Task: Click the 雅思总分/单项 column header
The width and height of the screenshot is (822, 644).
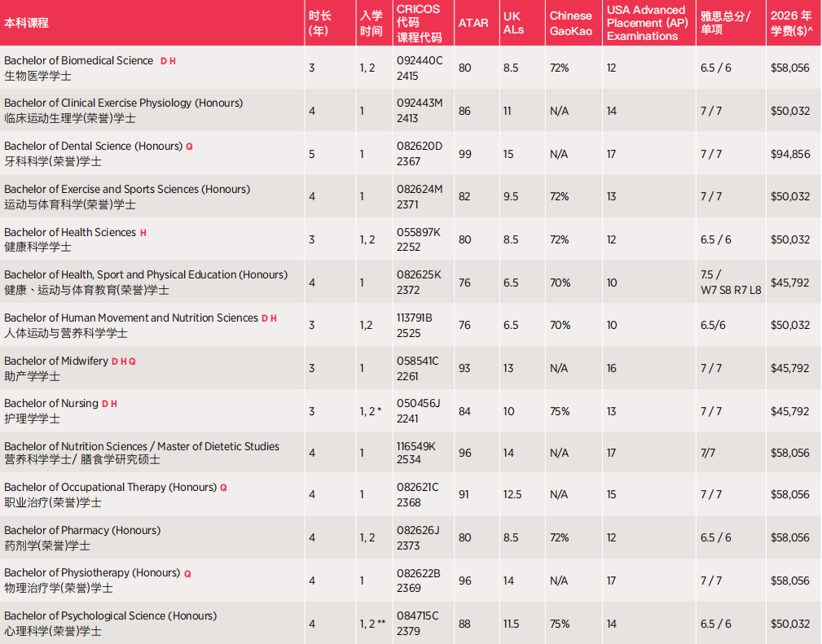Action: click(x=726, y=23)
